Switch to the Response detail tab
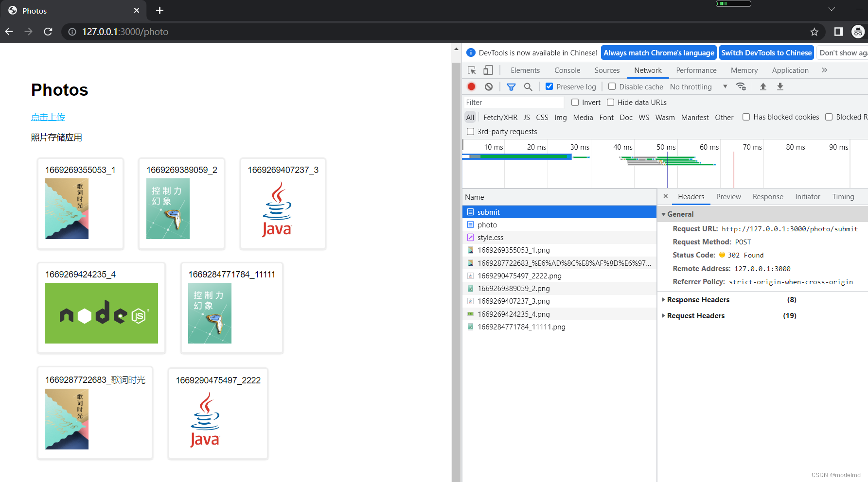 (768, 197)
